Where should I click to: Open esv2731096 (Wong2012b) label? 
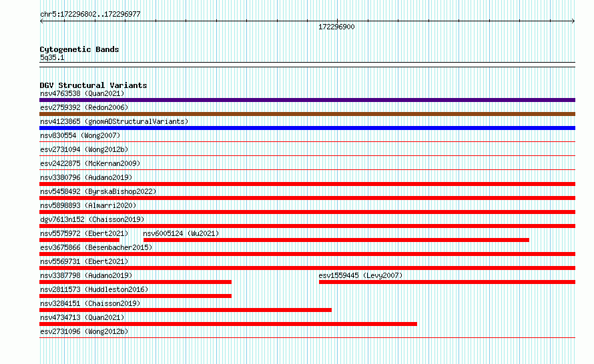click(x=84, y=331)
